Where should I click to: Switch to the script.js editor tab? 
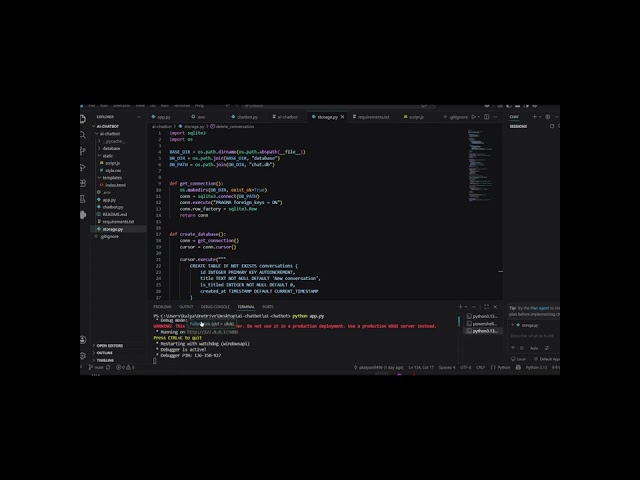pyautogui.click(x=414, y=117)
